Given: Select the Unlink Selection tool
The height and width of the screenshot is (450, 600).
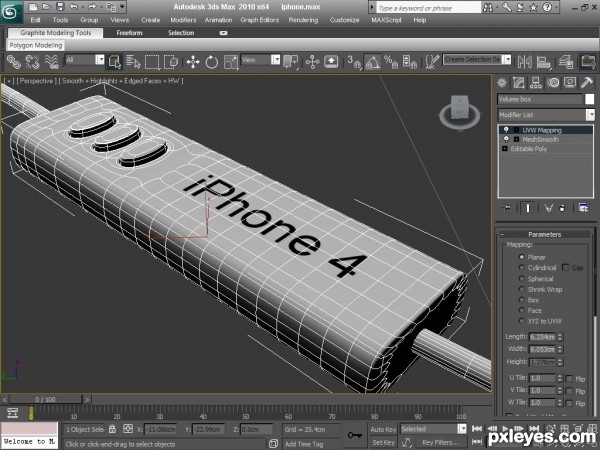Looking at the screenshot, I should point(32,61).
